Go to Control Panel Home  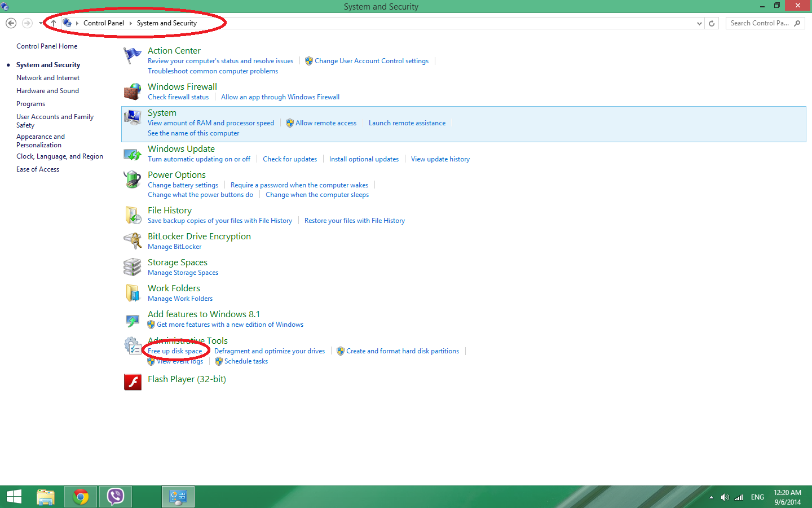point(47,46)
